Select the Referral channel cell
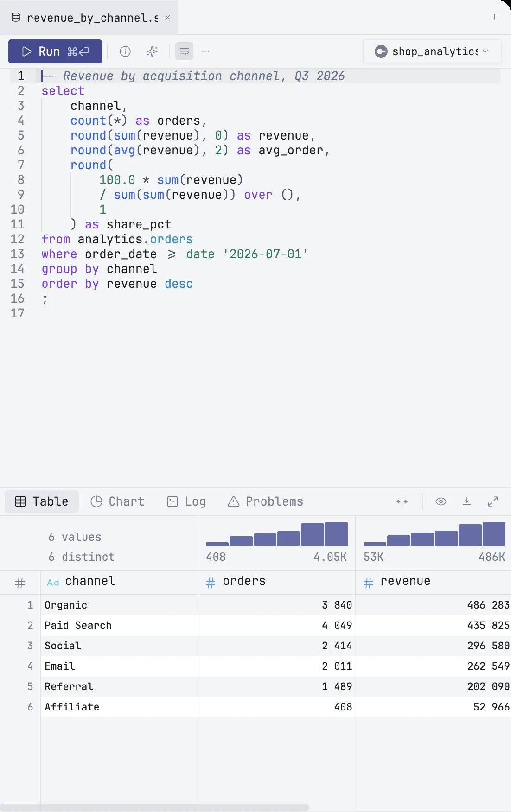The width and height of the screenshot is (511, 812). pos(119,687)
